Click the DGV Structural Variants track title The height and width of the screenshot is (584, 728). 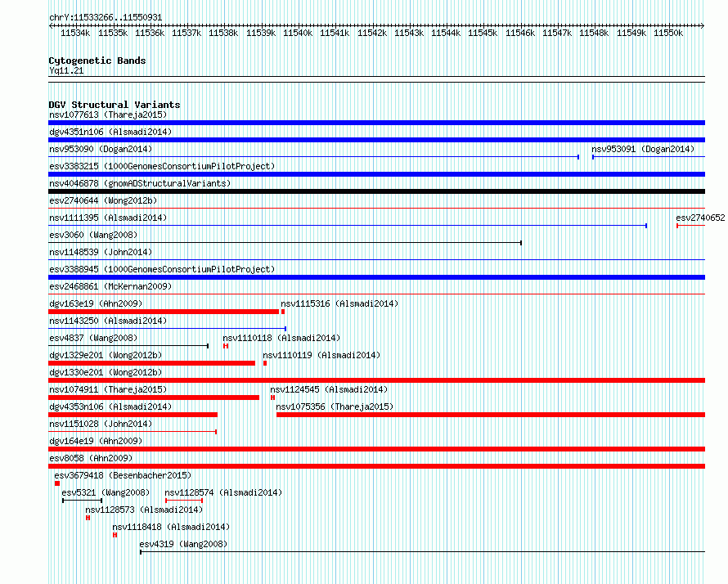[115, 105]
